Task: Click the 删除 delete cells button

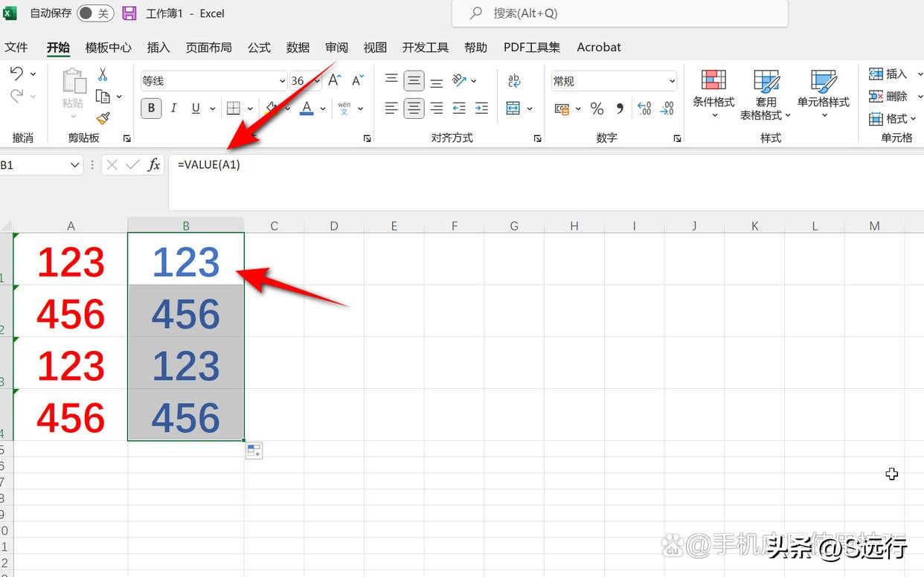Action: pos(889,96)
